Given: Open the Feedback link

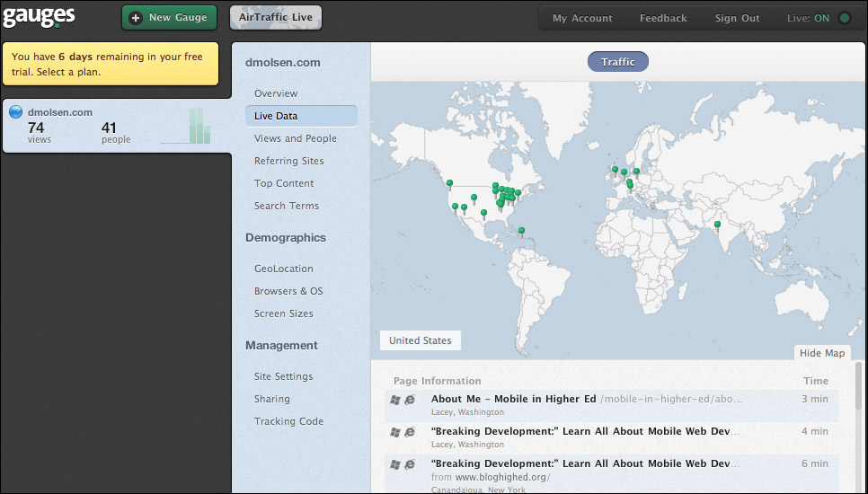Looking at the screenshot, I should pyautogui.click(x=663, y=18).
